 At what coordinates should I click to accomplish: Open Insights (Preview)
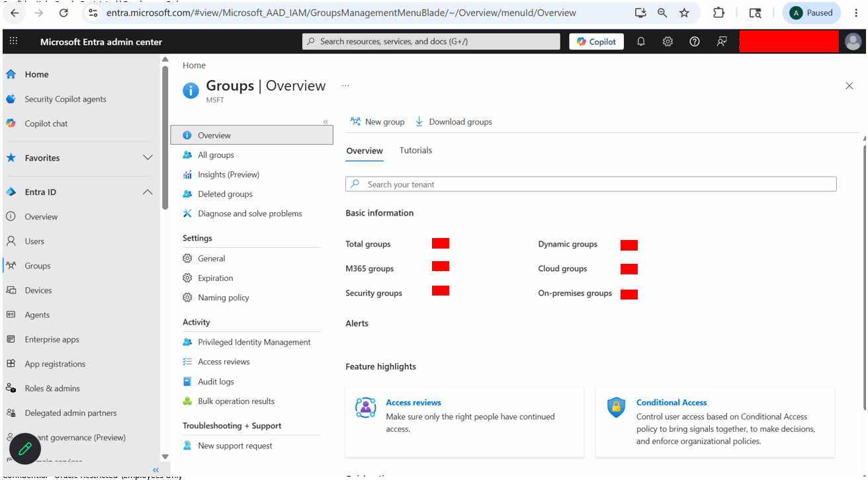pos(228,175)
